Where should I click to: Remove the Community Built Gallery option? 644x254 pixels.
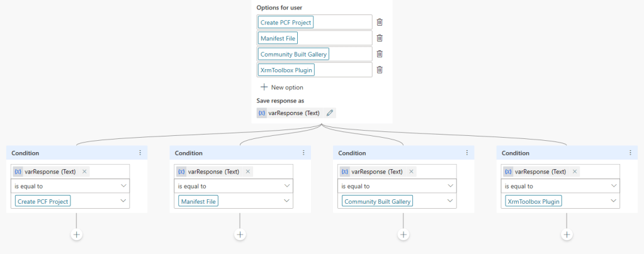[380, 54]
